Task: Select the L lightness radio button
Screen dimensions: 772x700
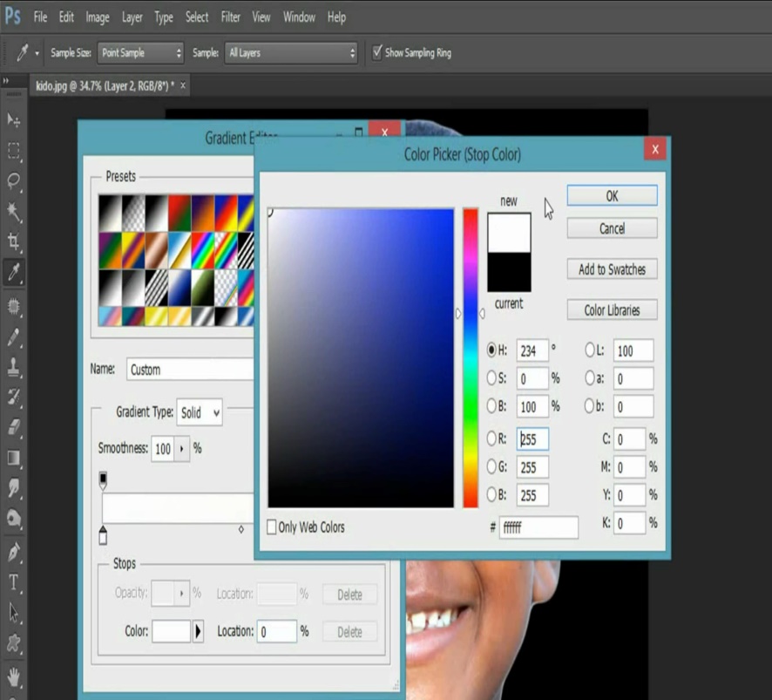Action: (x=589, y=350)
